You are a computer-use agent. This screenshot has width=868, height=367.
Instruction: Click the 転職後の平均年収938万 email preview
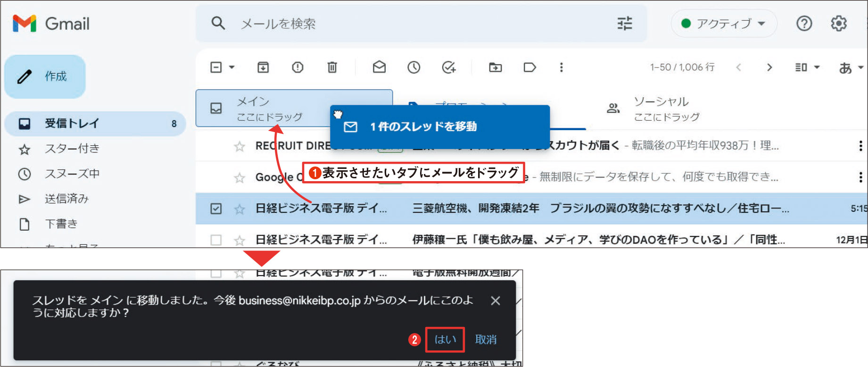coord(705,146)
